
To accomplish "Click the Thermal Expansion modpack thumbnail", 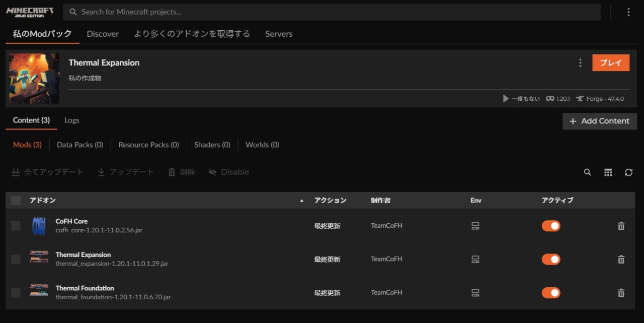I will pos(34,78).
